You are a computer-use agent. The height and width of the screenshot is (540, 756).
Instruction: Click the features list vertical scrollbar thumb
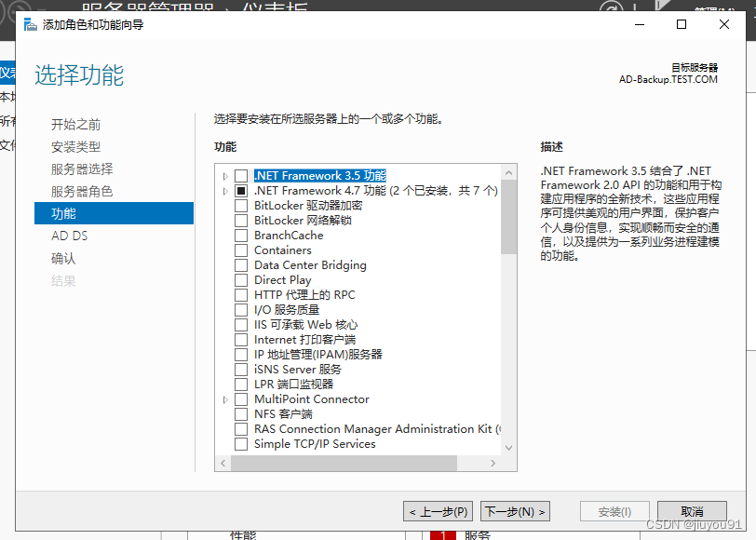pyautogui.click(x=508, y=217)
